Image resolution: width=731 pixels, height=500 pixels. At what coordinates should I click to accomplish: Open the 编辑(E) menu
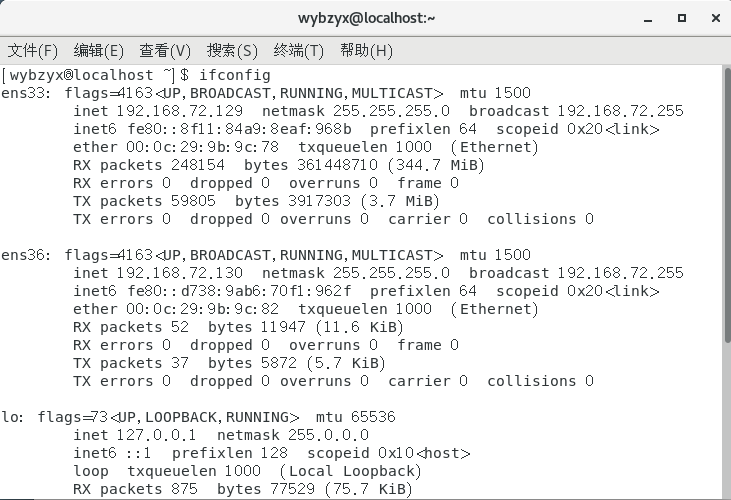point(98,50)
